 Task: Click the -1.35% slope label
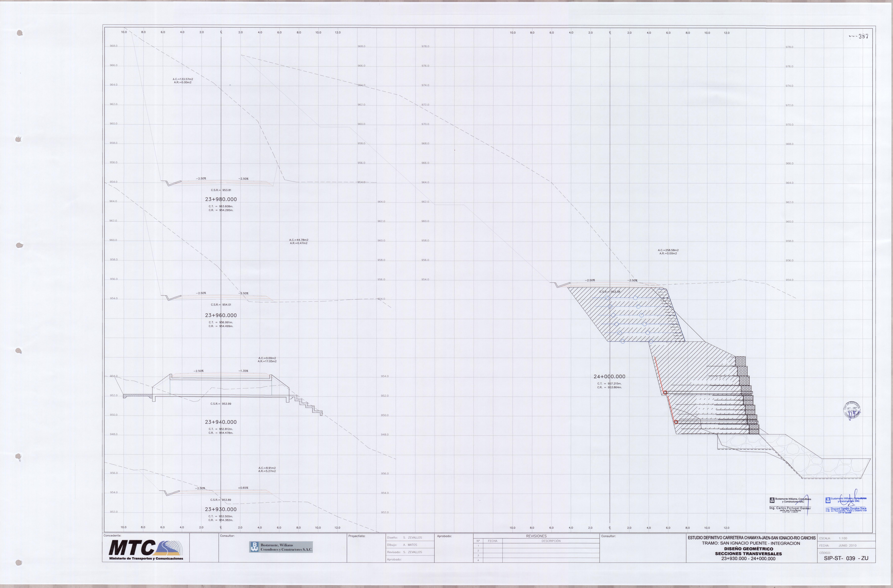pyautogui.click(x=243, y=371)
